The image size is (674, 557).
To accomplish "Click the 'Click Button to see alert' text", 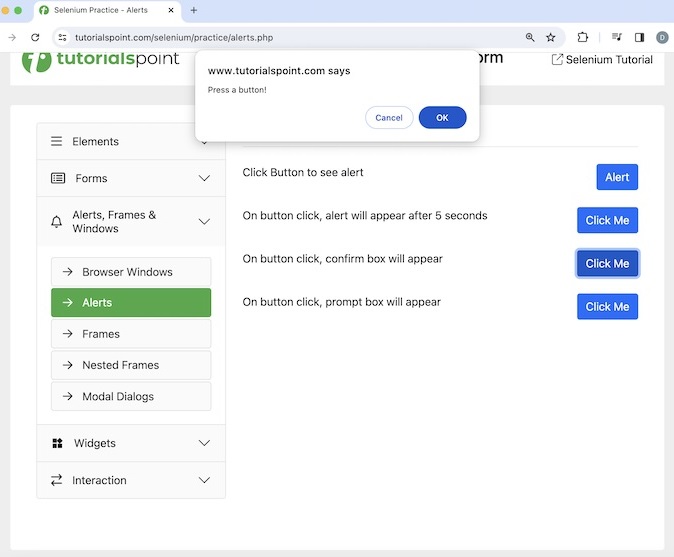I will [x=303, y=172].
